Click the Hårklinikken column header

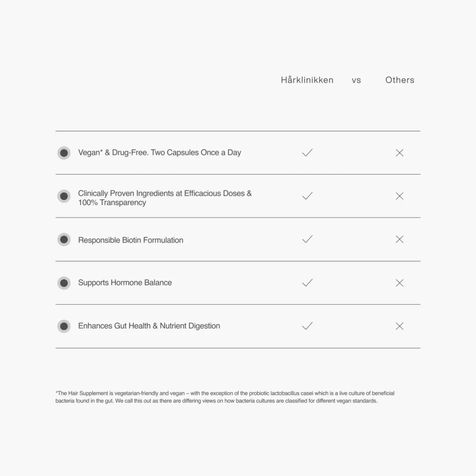[307, 80]
